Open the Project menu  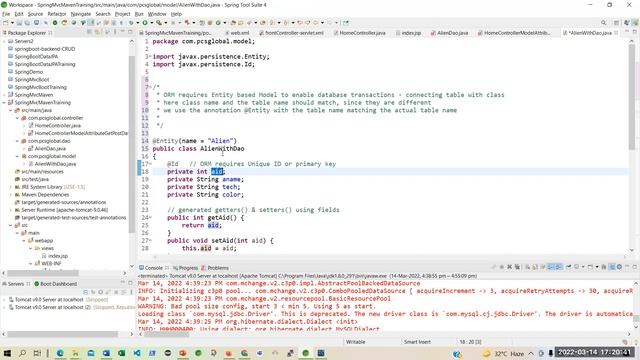(x=122, y=14)
